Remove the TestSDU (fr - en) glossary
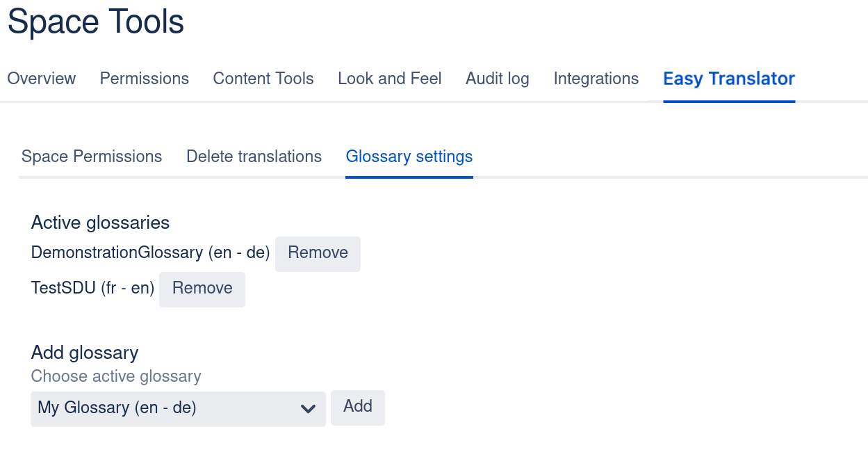 tap(202, 289)
